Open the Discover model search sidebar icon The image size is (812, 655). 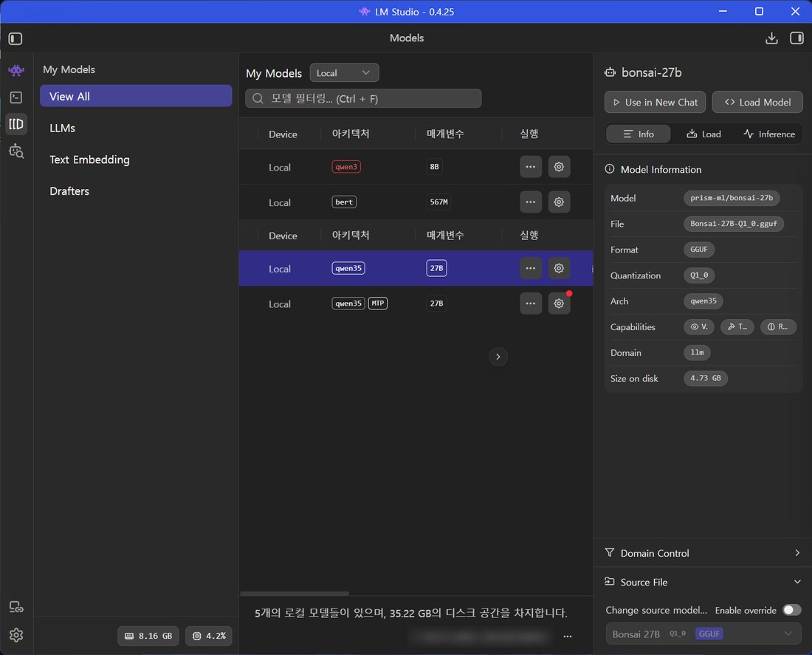coord(16,151)
